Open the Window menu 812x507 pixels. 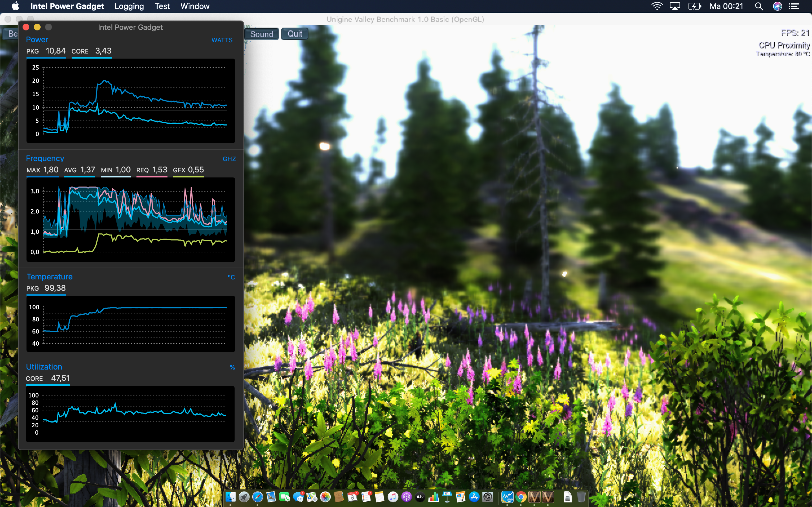[195, 6]
